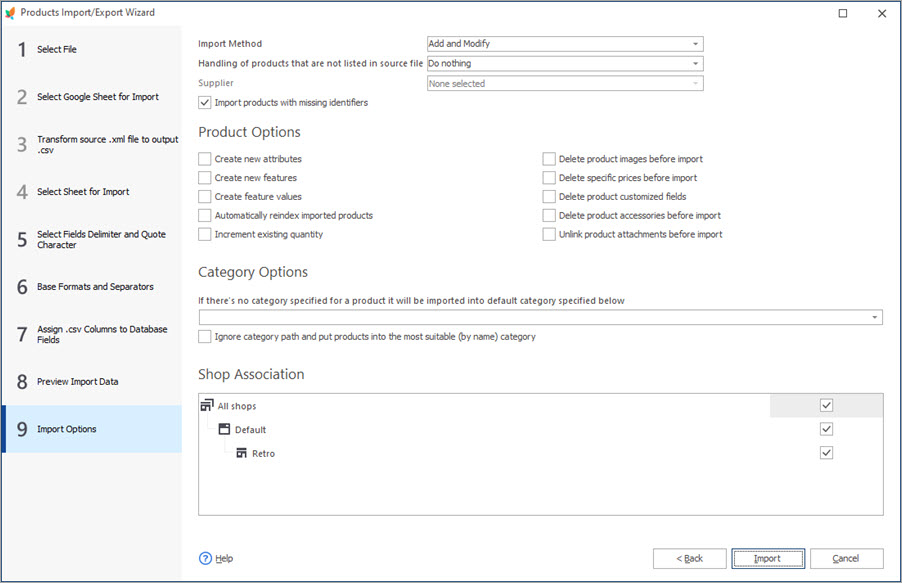This screenshot has width=902, height=583.
Task: Enable Create new features
Action: pyautogui.click(x=204, y=178)
